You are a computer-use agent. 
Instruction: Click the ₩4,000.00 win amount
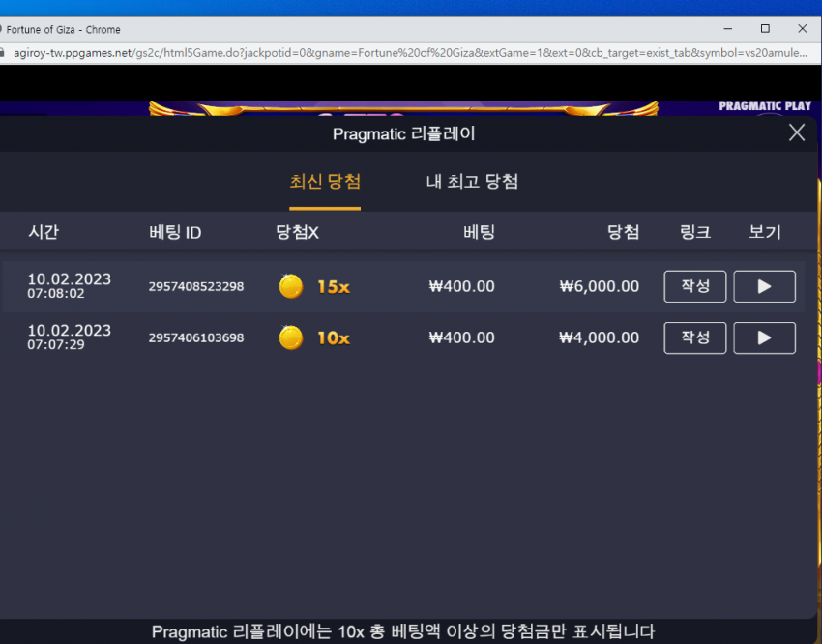600,337
